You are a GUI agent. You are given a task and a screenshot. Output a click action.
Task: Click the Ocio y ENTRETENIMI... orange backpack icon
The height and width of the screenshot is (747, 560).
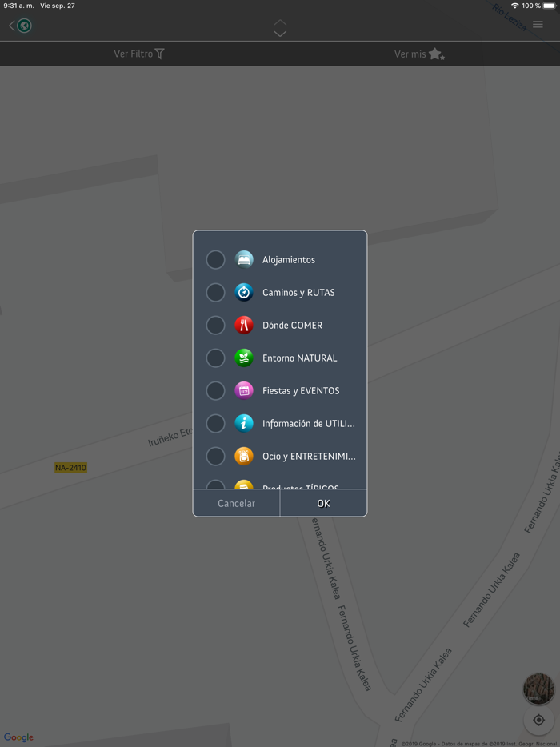244,457
